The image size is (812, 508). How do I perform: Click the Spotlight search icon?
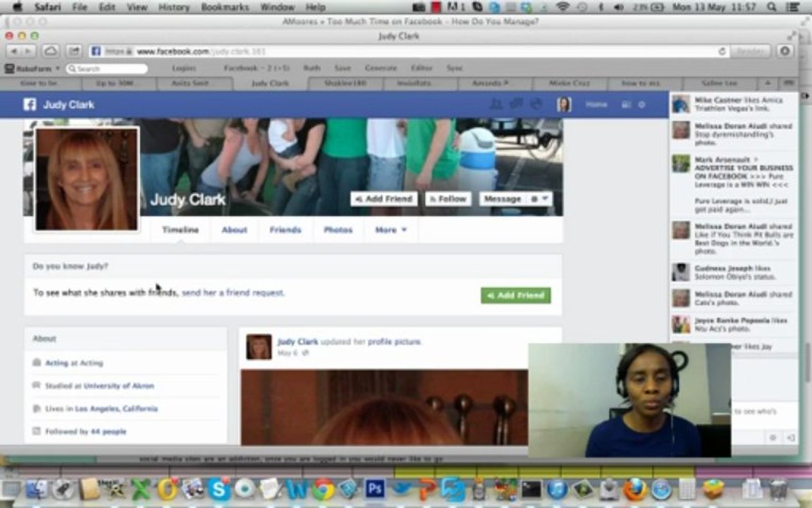point(772,7)
